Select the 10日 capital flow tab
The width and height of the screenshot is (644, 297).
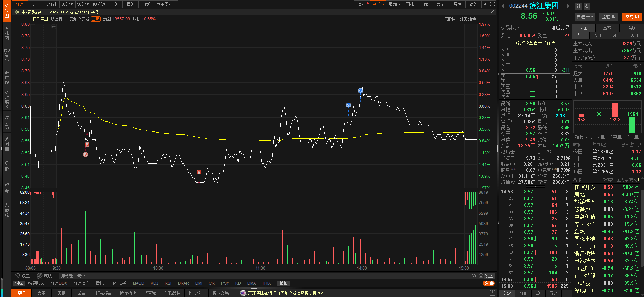[634, 35]
